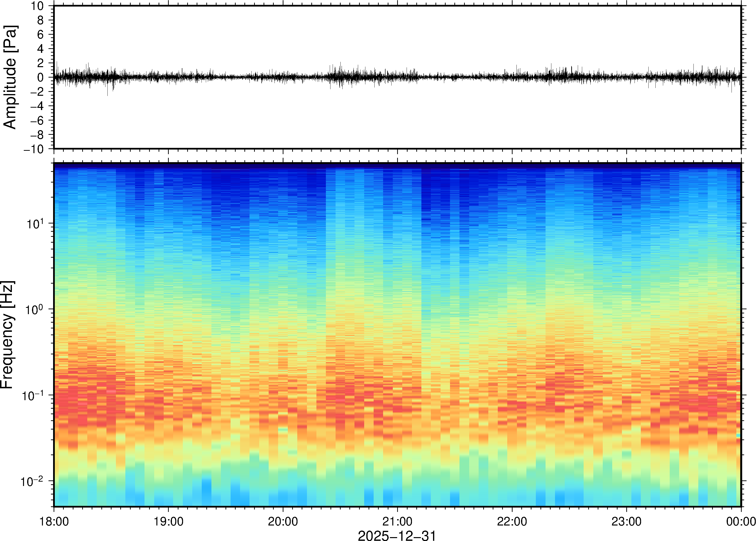This screenshot has width=756, height=541.
Task: Click the -6 amplitude tick label
Action: [37, 121]
